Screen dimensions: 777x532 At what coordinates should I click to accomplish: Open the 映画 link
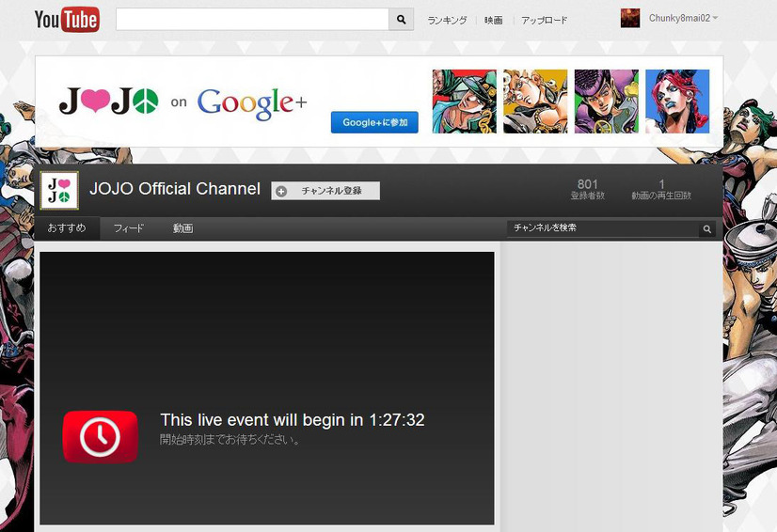tap(494, 21)
